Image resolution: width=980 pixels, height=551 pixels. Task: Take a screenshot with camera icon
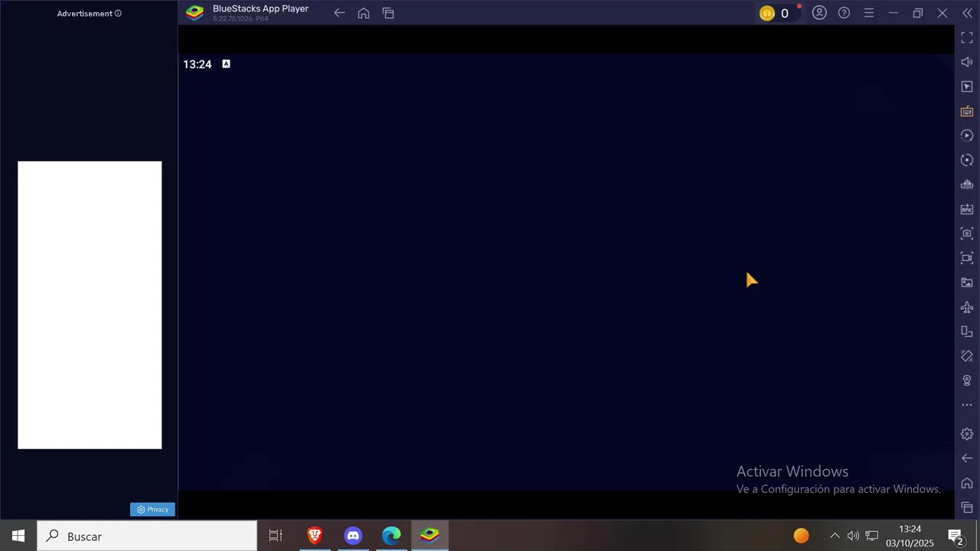tap(967, 233)
